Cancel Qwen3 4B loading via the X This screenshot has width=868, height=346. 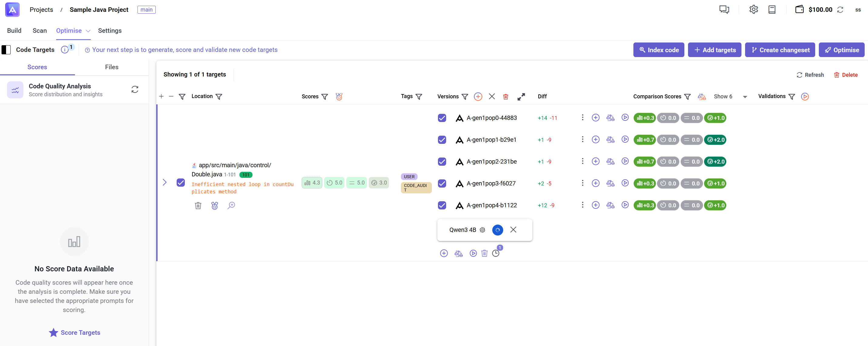[x=513, y=230]
